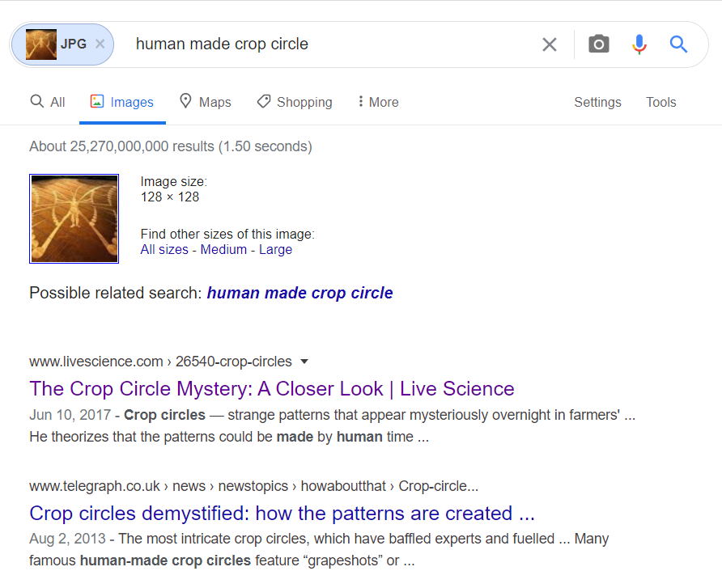Open the Settings menu

(597, 102)
